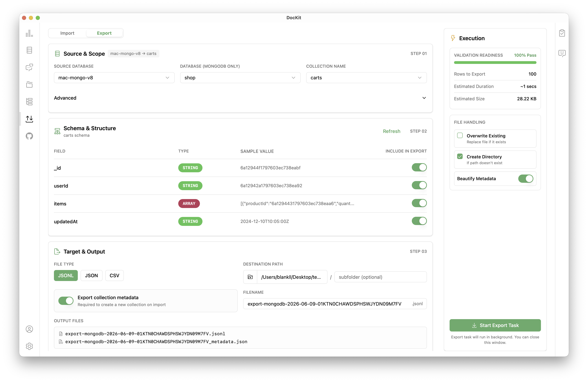Switch to the Export tab
The width and height of the screenshot is (588, 382).
click(104, 33)
